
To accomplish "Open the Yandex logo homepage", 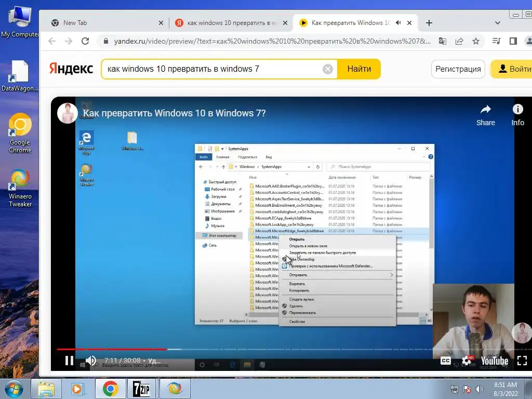I will point(71,69).
